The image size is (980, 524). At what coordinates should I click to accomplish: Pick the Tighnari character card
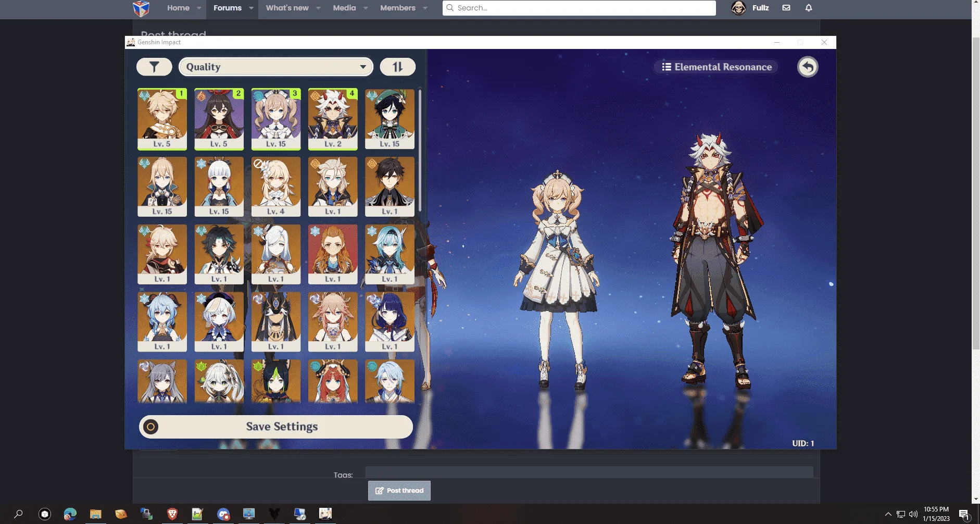tap(276, 381)
